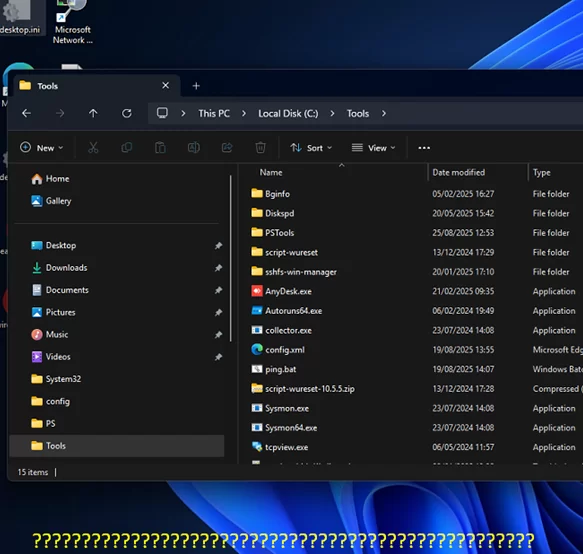This screenshot has height=554, width=583.
Task: Select the Tools tab title
Action: (x=48, y=86)
